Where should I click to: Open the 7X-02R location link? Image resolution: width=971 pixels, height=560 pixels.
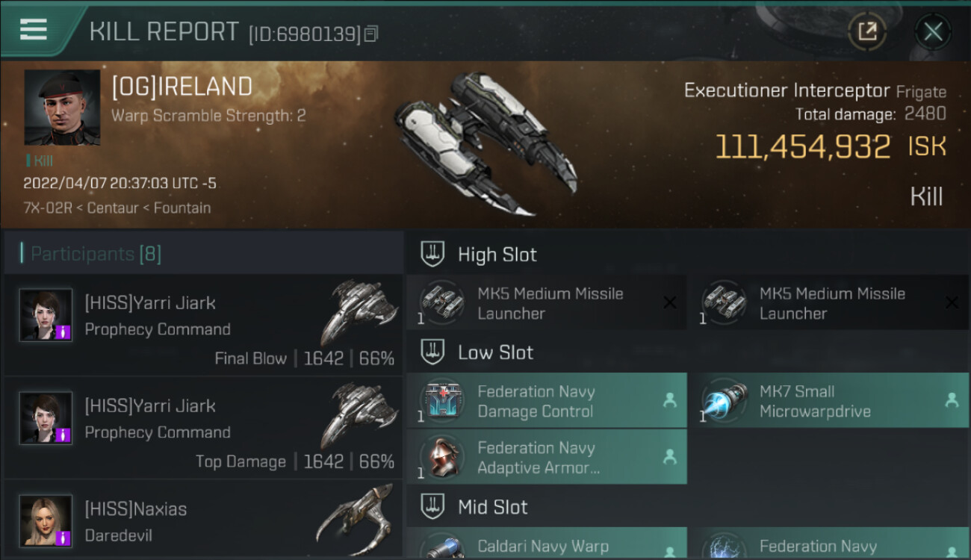[x=48, y=208]
